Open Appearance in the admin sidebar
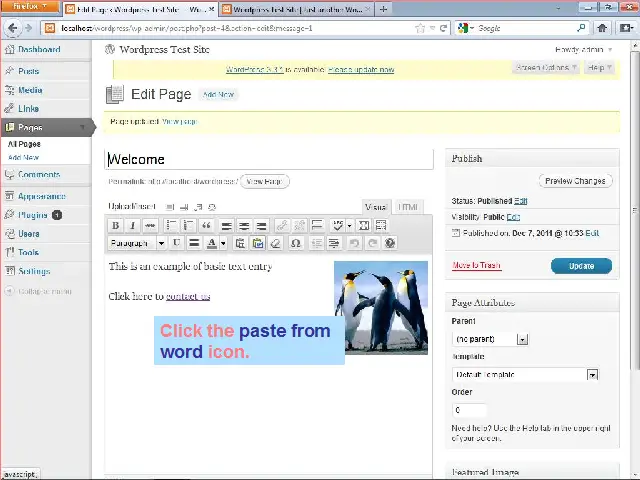Screen dimensions: 640x480 42,196
